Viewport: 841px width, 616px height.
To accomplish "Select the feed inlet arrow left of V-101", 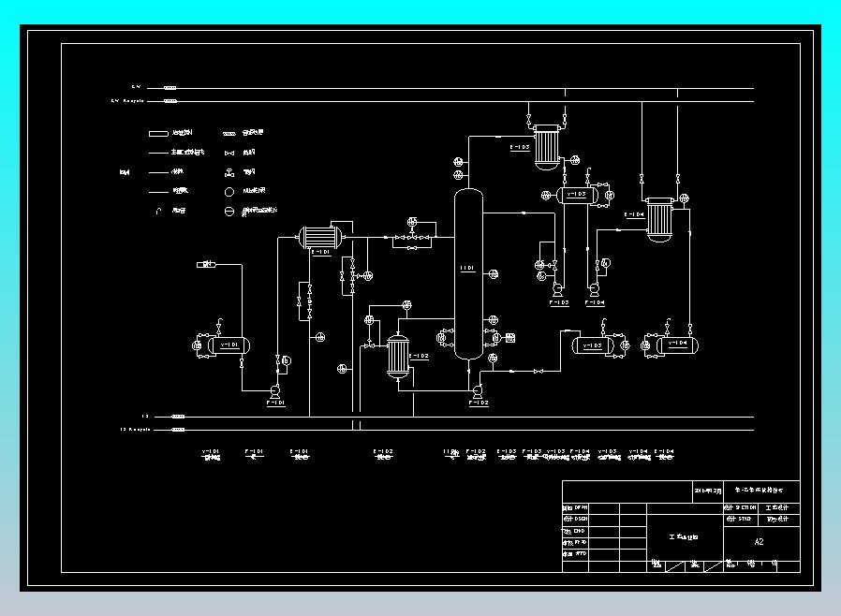I will [206, 264].
